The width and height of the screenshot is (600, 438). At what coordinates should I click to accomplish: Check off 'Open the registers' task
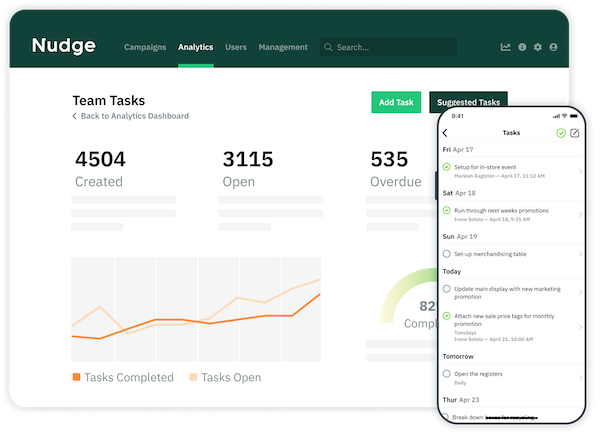click(x=446, y=374)
